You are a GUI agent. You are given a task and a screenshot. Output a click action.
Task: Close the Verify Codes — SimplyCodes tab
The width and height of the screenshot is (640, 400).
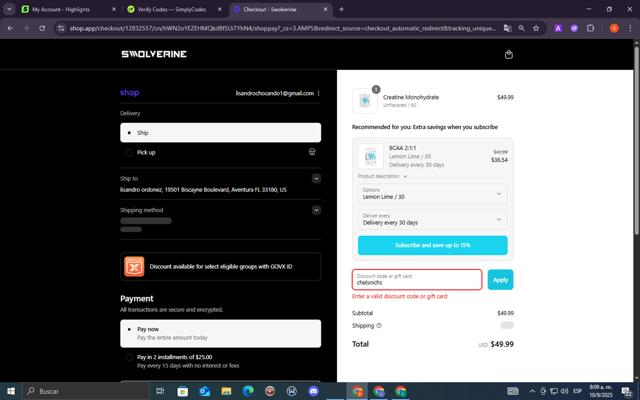click(220, 9)
